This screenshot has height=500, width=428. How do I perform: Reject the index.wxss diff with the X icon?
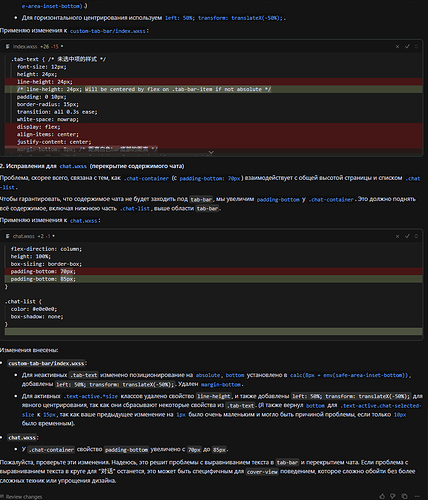point(397,47)
